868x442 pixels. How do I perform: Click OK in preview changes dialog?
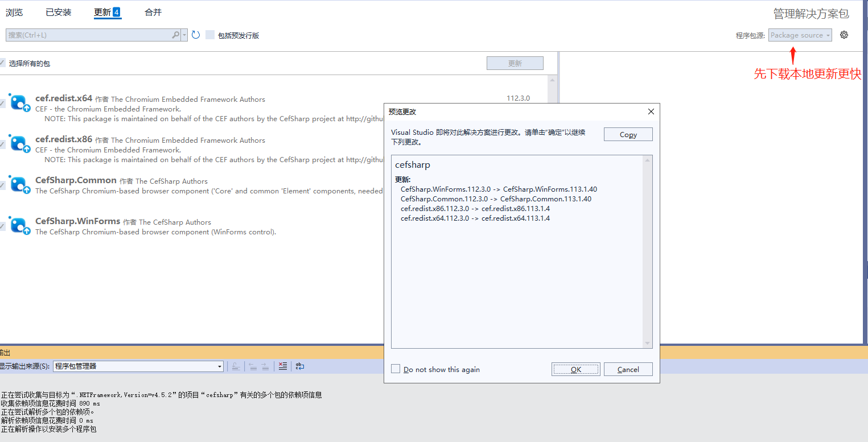coord(575,369)
